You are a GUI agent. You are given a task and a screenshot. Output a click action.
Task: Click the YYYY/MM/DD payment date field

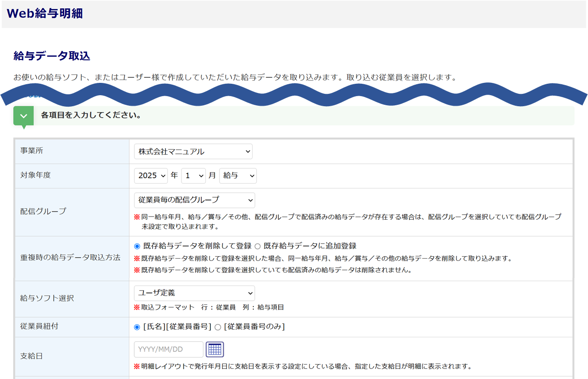(x=169, y=349)
